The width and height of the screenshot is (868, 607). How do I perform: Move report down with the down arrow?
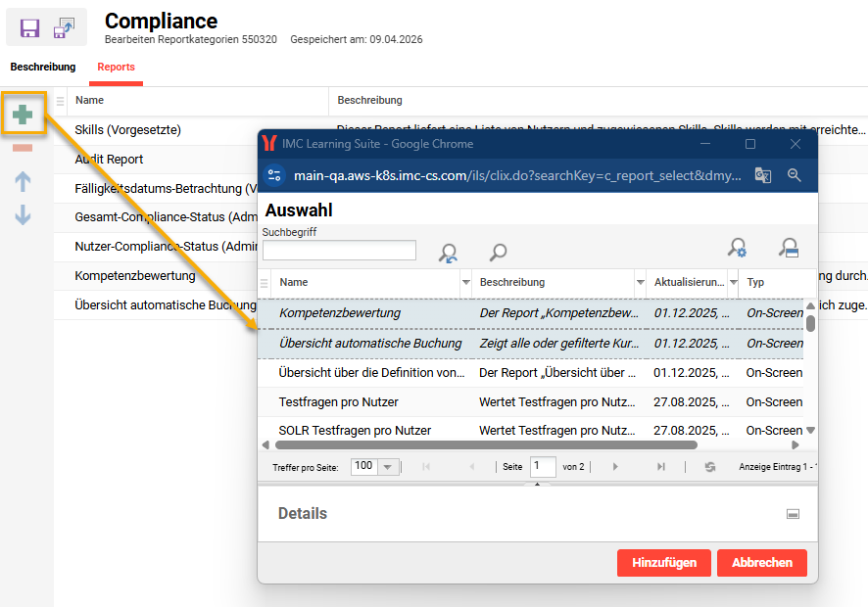point(23,215)
